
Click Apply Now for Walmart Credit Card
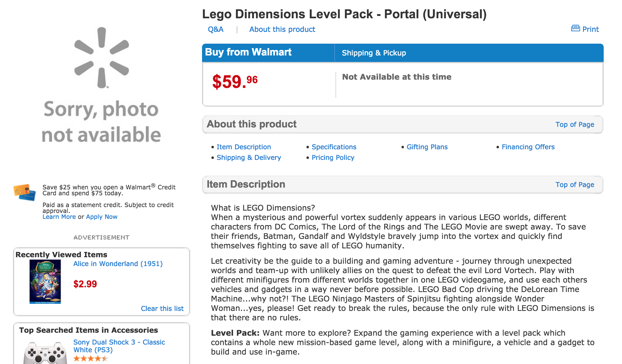click(102, 217)
